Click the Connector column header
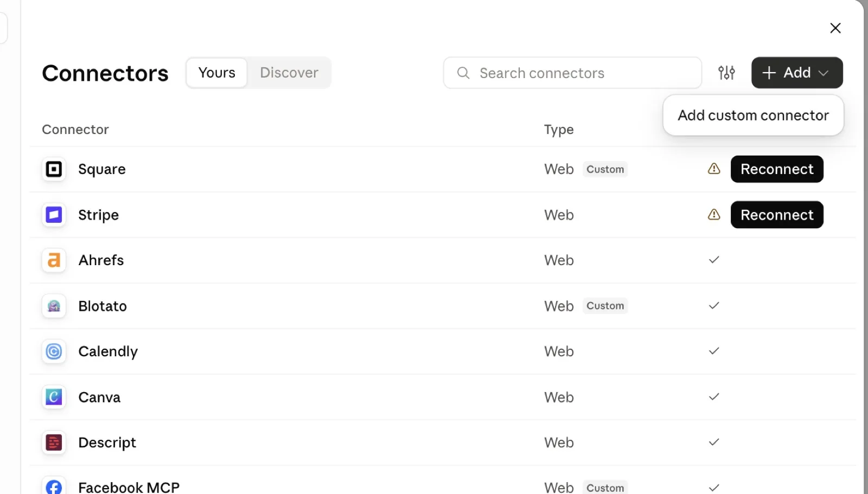Screen dimensions: 868x494 pos(75,130)
